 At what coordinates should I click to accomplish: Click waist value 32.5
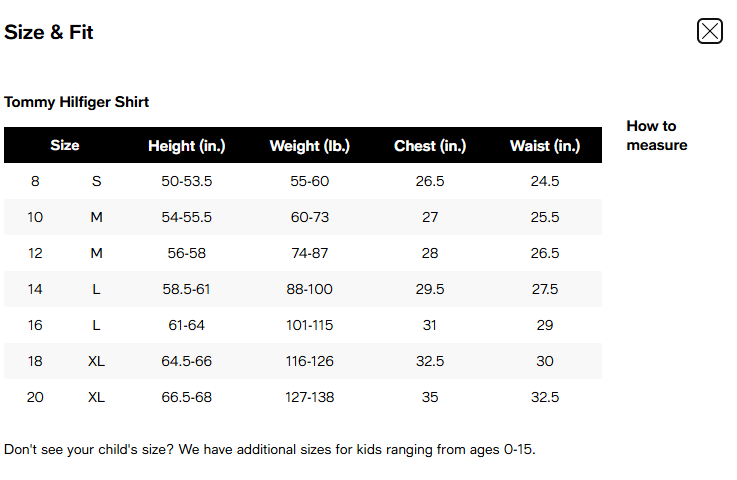click(545, 397)
